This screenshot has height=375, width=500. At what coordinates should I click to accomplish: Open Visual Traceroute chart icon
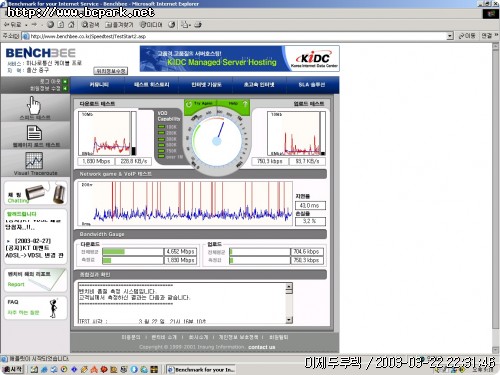(x=34, y=161)
